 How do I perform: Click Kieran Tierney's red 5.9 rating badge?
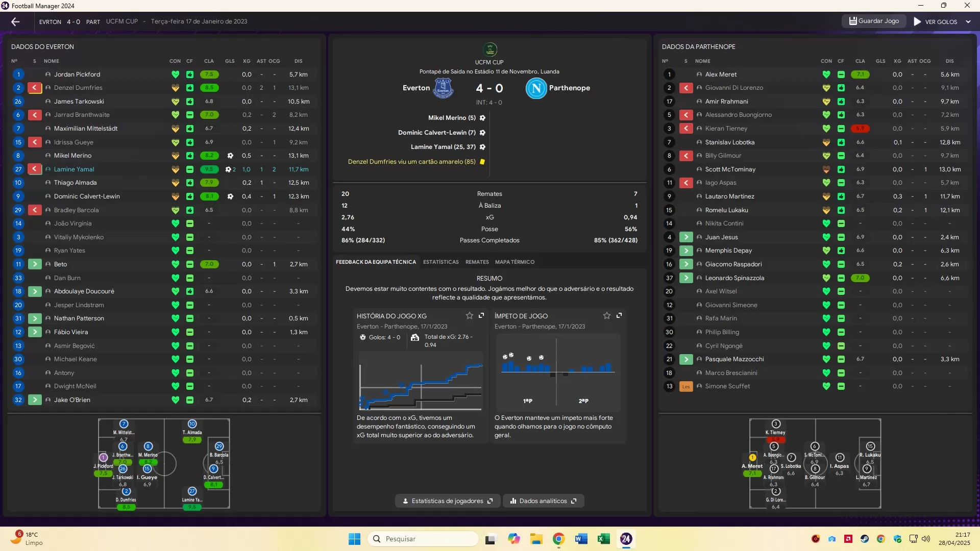860,129
